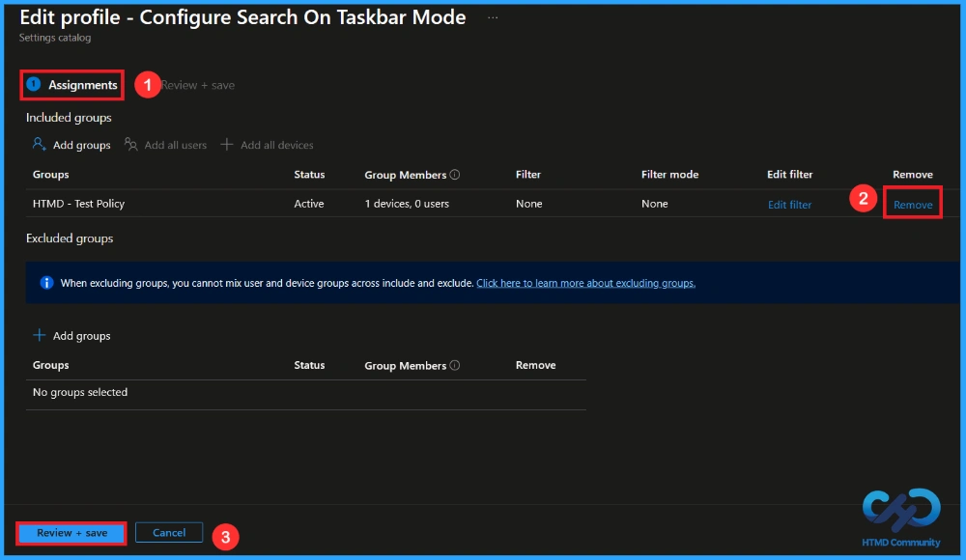Click the plus icon beside Excluded Add groups
The image size is (966, 560).
point(39,335)
